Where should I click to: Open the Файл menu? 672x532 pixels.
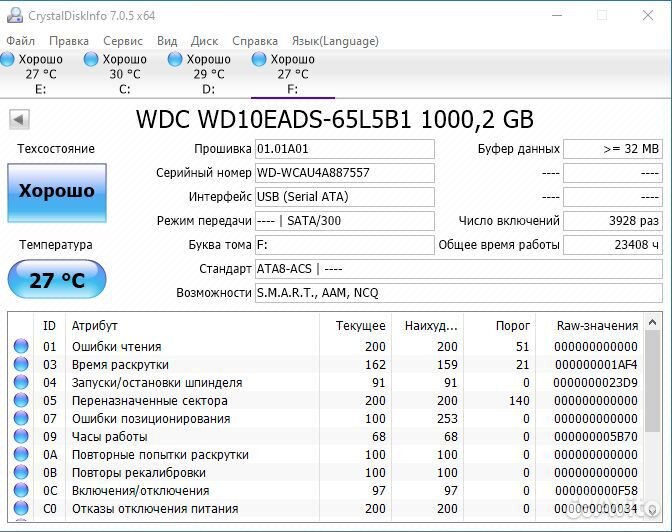click(20, 41)
